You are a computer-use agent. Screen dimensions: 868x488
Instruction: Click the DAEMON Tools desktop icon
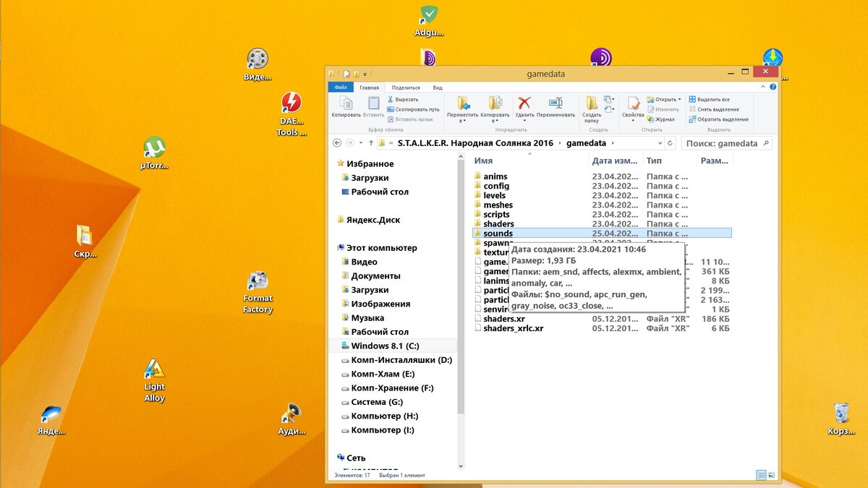(x=292, y=114)
